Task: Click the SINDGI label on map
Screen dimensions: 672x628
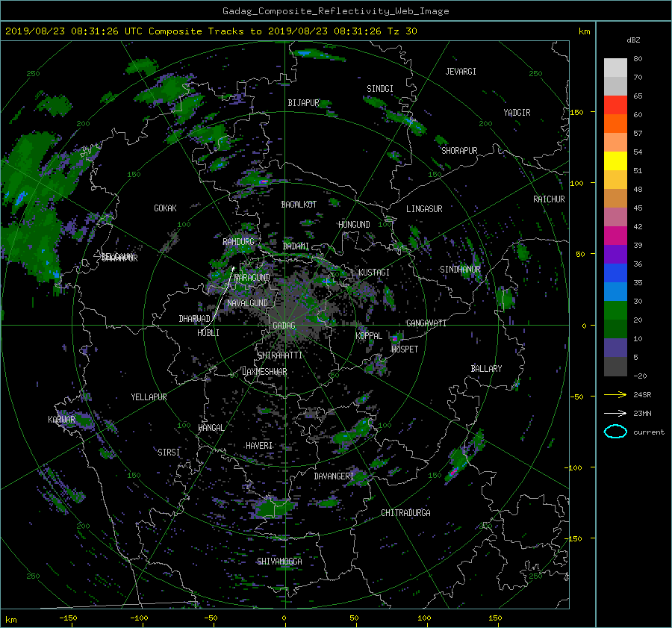Action: click(x=380, y=89)
